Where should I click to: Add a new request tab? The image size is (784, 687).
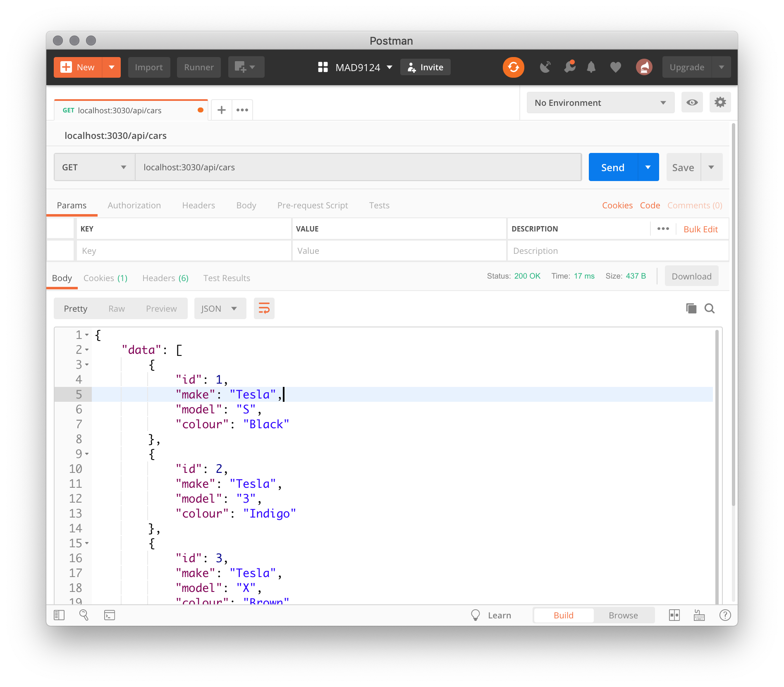click(x=222, y=110)
